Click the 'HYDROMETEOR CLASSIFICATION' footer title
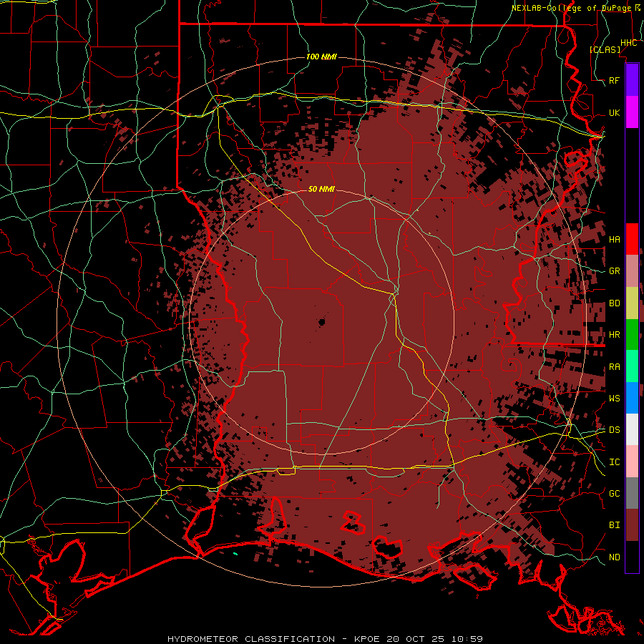Image resolution: width=644 pixels, height=644 pixels. 251,639
